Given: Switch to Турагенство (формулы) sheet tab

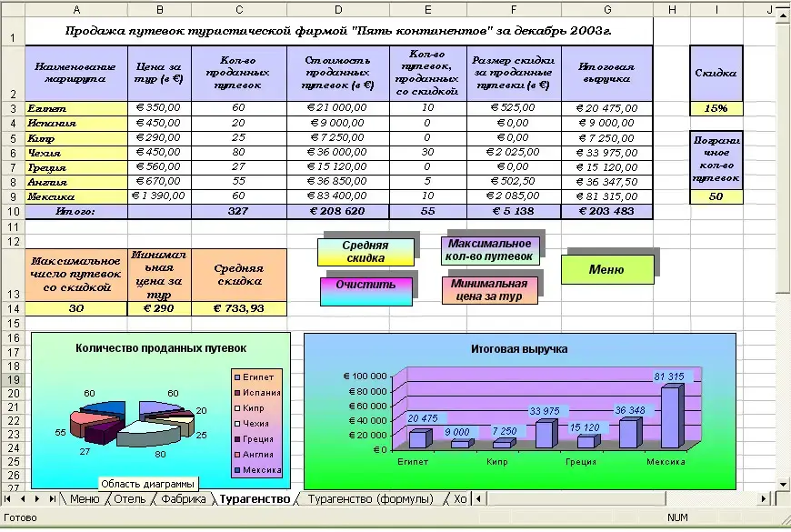Looking at the screenshot, I should (x=369, y=499).
